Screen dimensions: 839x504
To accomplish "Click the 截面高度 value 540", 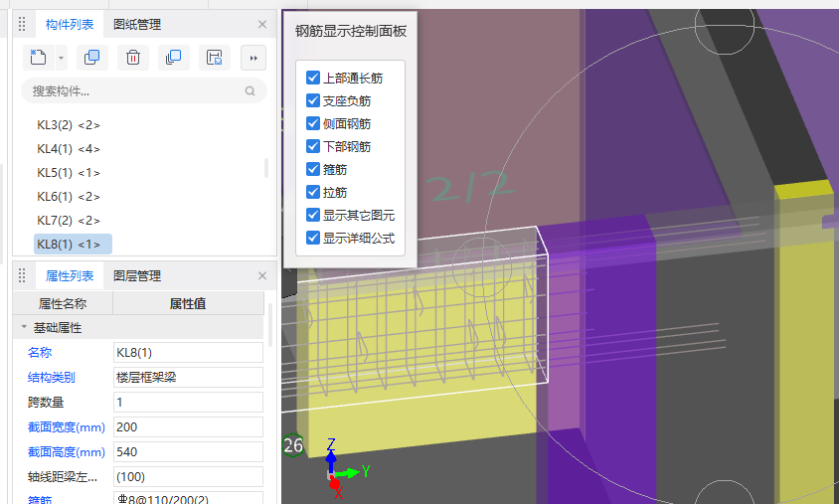I will [188, 452].
